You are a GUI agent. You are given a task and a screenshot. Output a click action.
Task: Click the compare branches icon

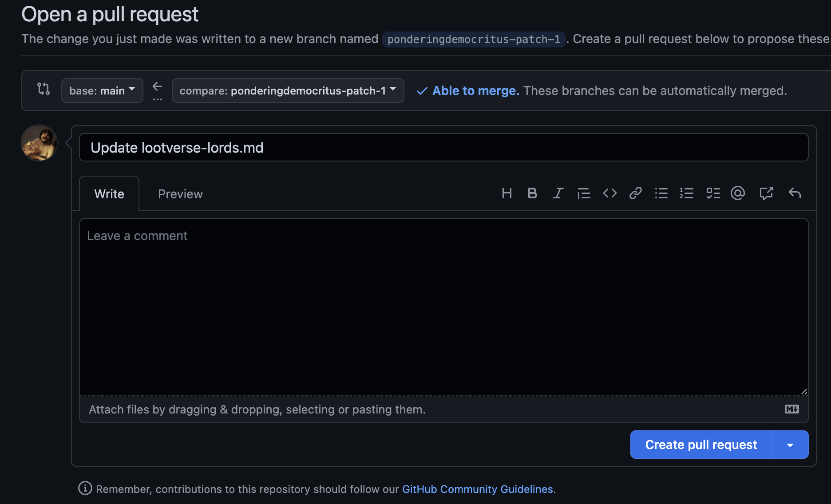[44, 89]
